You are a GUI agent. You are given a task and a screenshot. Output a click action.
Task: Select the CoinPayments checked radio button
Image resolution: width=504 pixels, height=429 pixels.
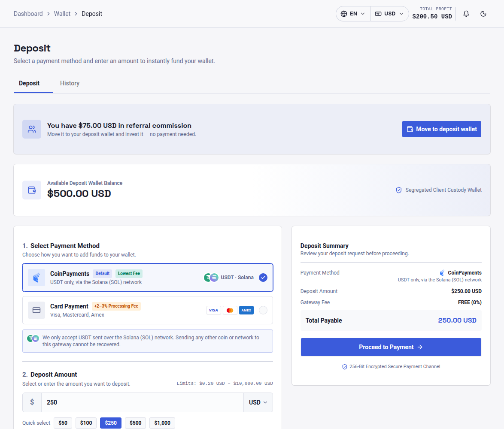(263, 278)
